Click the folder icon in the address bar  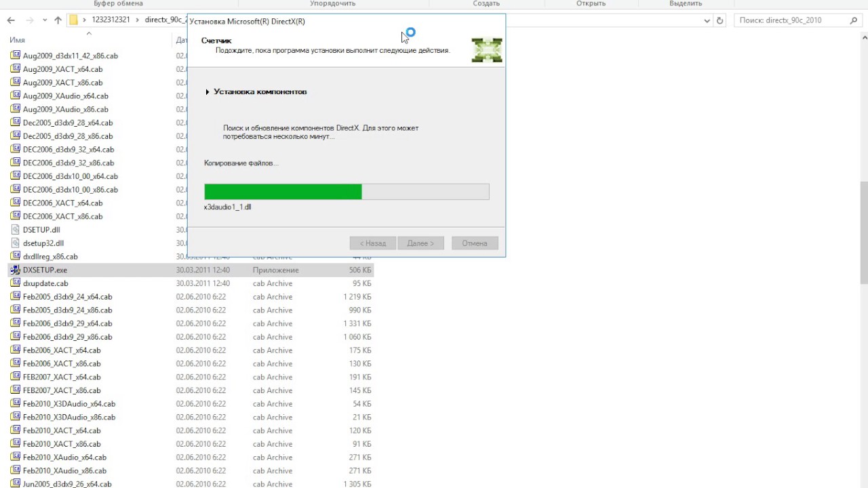74,20
